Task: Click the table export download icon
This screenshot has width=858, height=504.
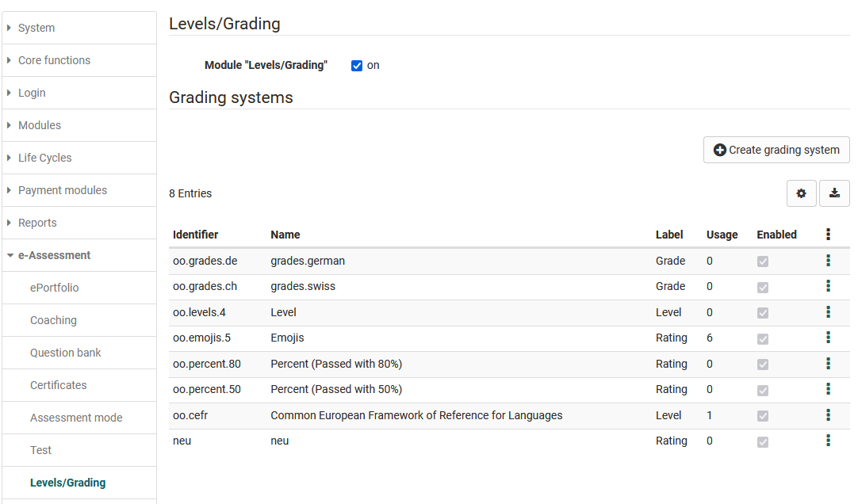Action: click(834, 193)
